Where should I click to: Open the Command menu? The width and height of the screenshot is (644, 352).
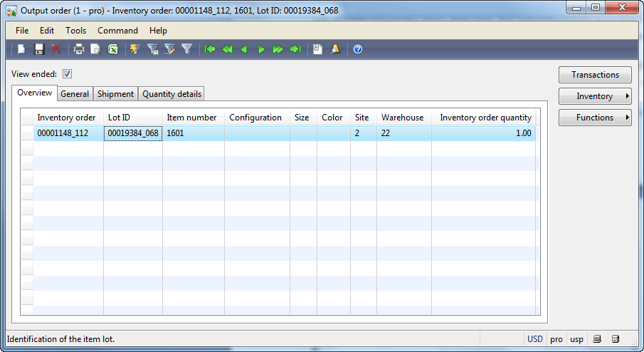coord(117,31)
